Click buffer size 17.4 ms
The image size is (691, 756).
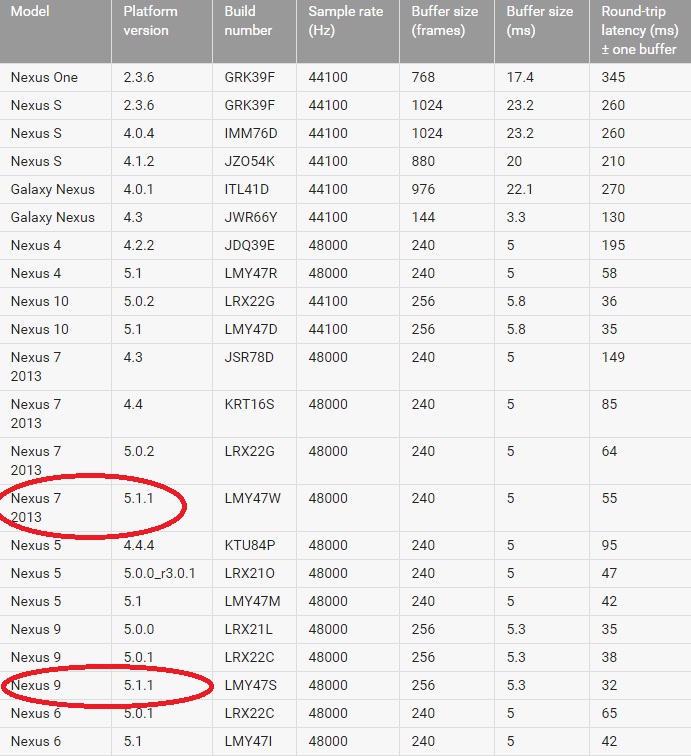pos(520,77)
